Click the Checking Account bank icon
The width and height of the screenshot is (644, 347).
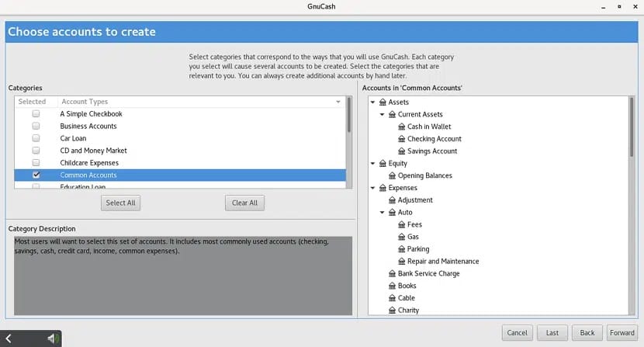click(x=402, y=139)
